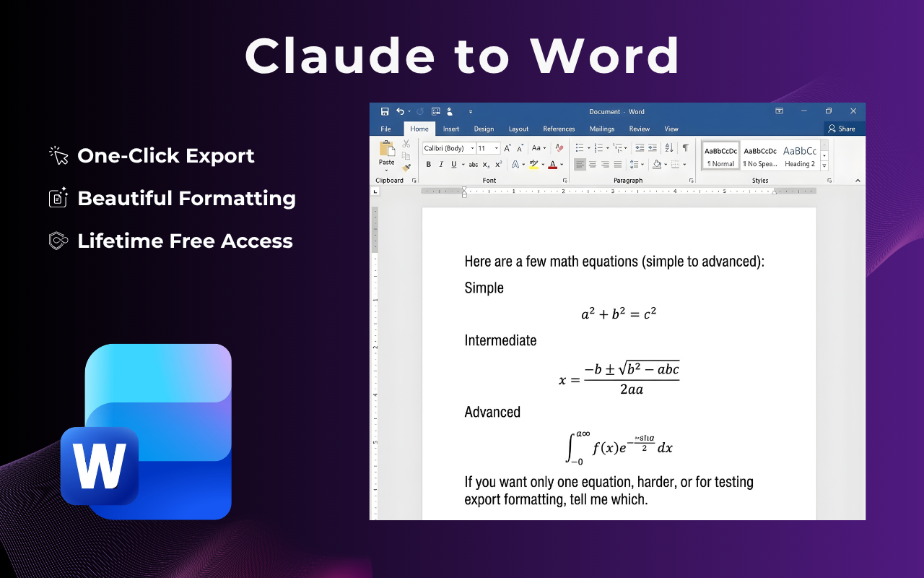Open the Borders button
Viewport: 924px width, 578px height.
coord(675,165)
